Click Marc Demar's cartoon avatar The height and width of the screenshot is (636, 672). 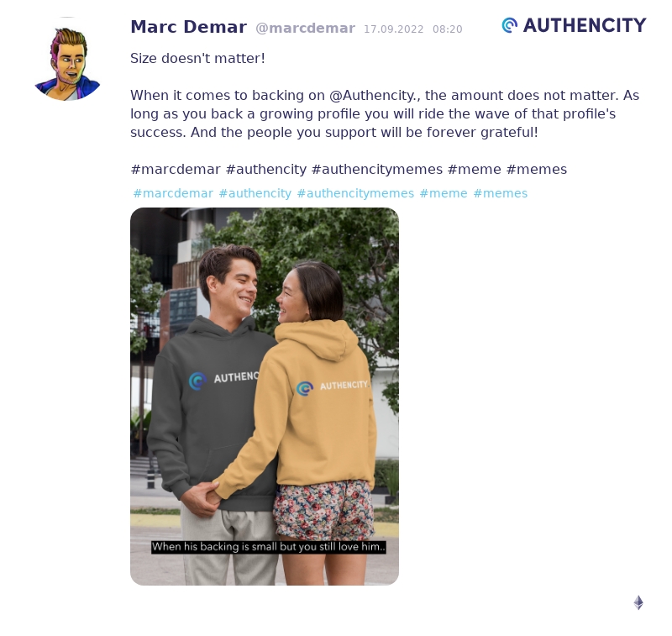point(68,59)
